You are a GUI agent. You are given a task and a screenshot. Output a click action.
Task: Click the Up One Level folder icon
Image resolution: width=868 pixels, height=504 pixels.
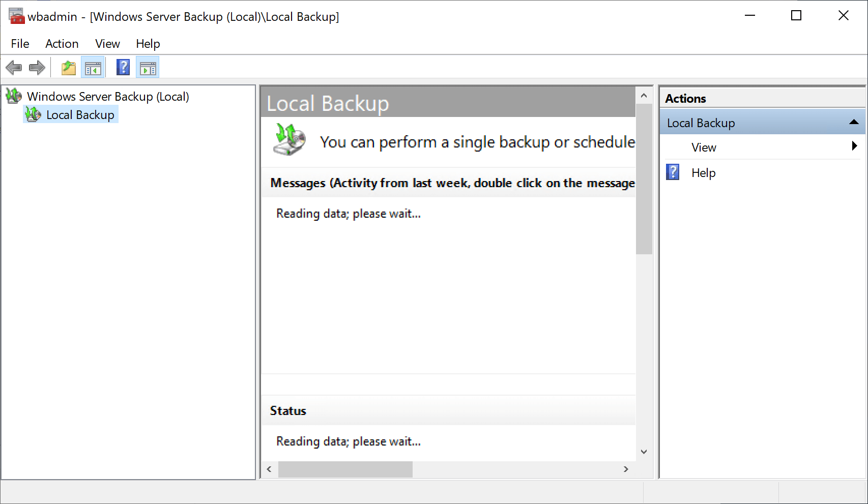coord(69,68)
